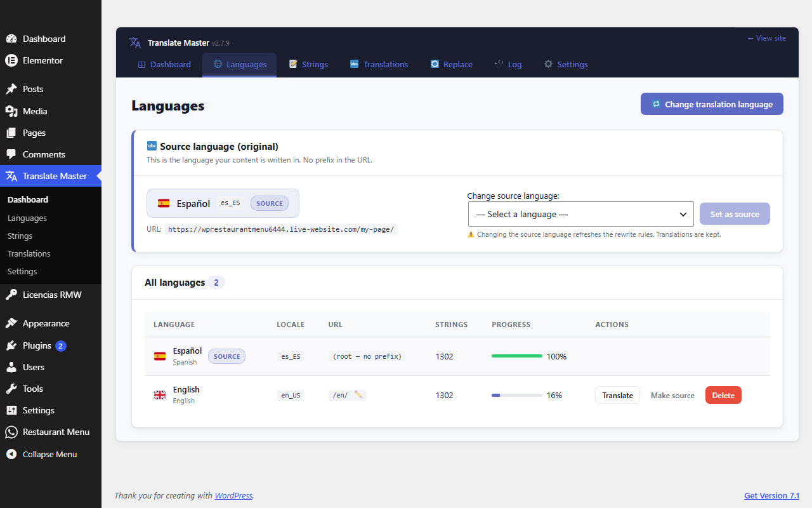Open Settings submenu under Translate Master
The image size is (812, 508).
point(22,271)
